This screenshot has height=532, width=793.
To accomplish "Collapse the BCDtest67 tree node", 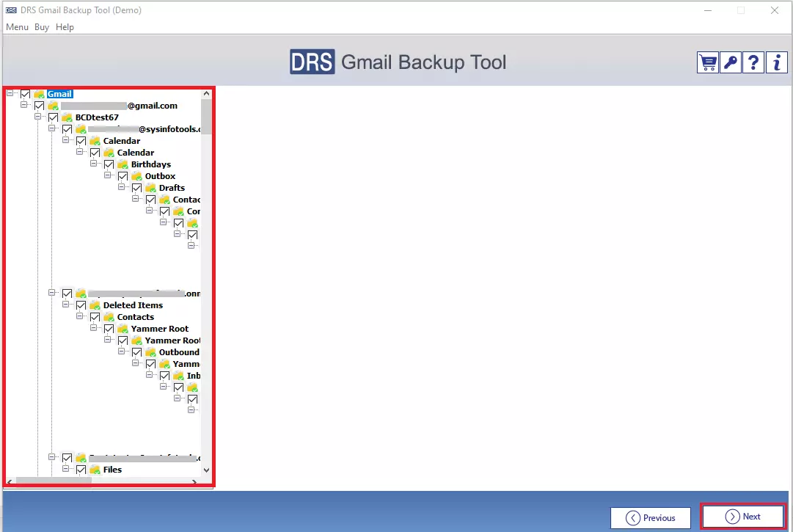I will 37,117.
